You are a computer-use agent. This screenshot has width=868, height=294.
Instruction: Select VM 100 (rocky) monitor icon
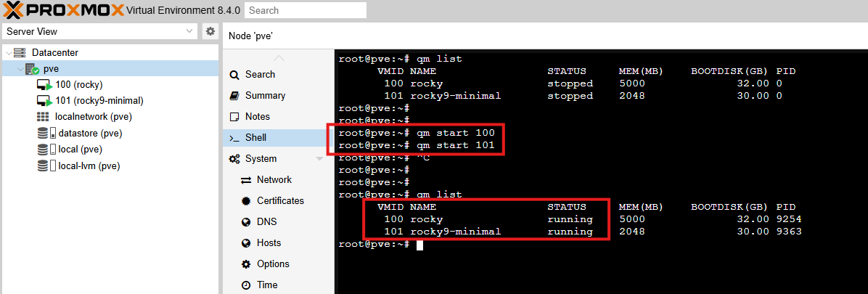click(44, 85)
